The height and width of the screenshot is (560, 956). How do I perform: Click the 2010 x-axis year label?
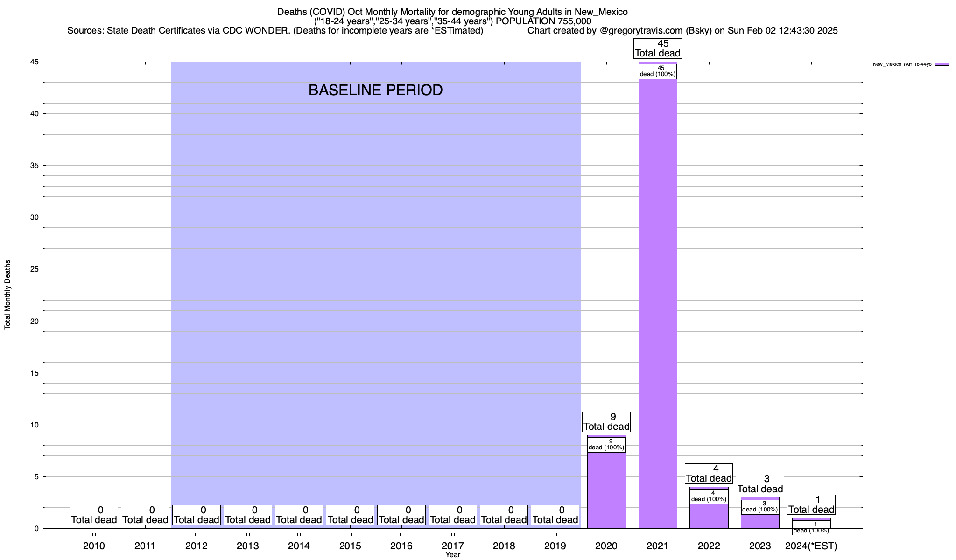tap(94, 546)
